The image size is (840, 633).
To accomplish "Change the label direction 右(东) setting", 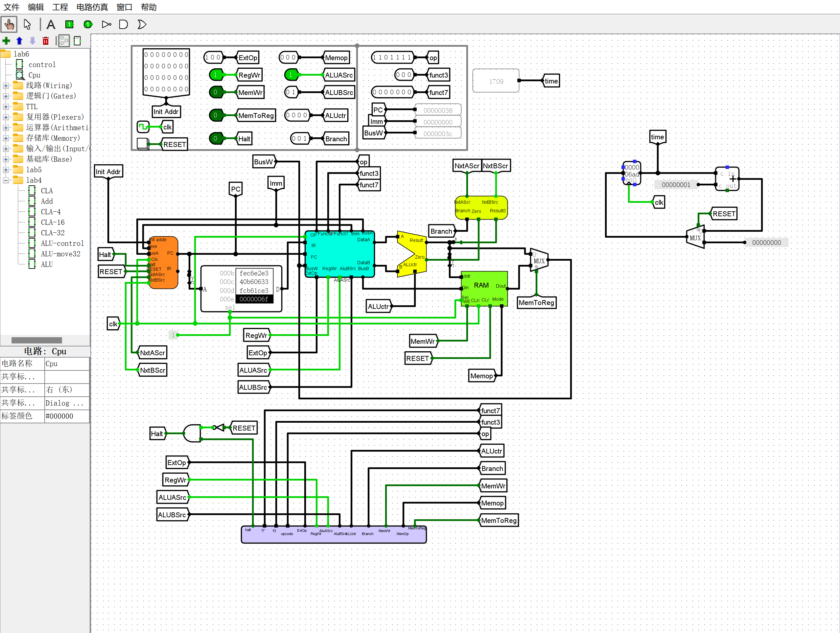I will pyautogui.click(x=67, y=390).
